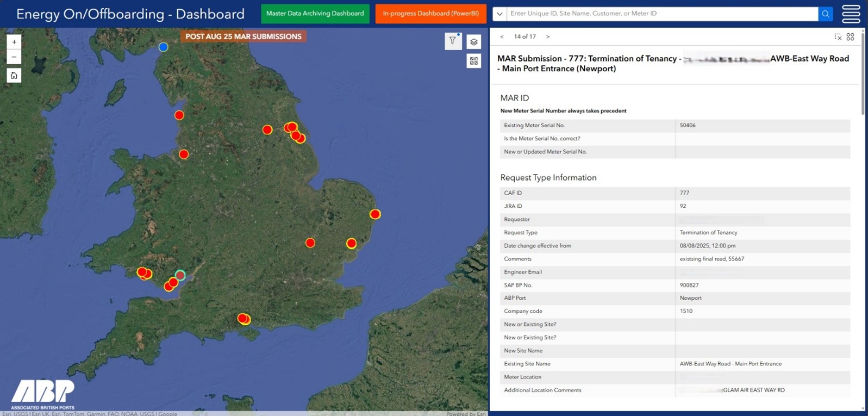Open the hamburger menu at top right
The width and height of the screenshot is (868, 416).
pos(851,14)
